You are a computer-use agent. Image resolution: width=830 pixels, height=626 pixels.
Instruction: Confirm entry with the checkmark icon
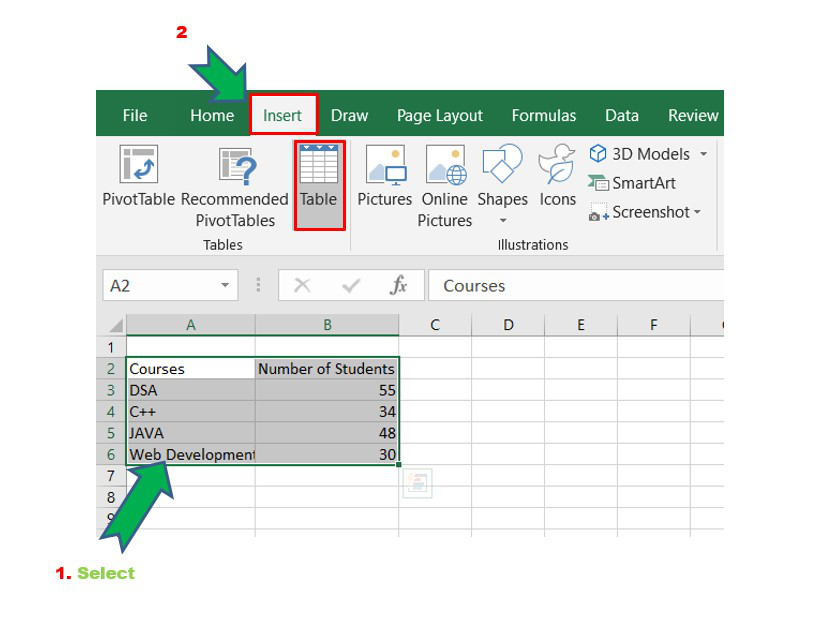[350, 286]
